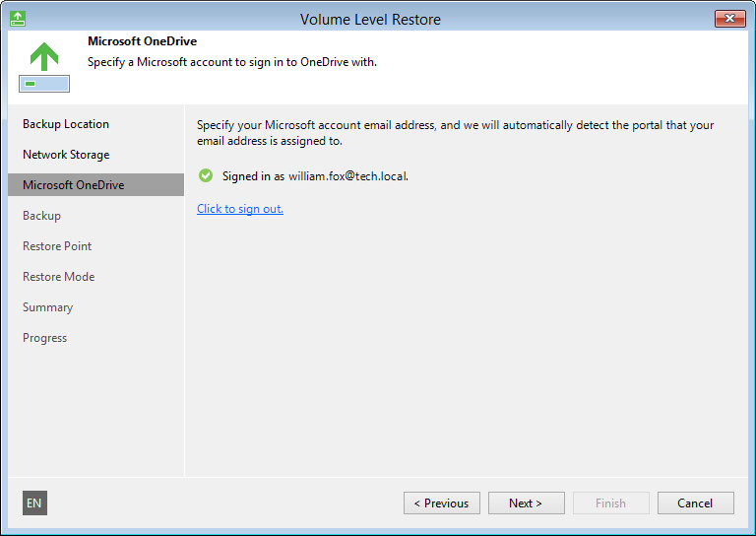Click the 'Microsoft OneDrive' bold header title
The width and height of the screenshot is (756, 536).
click(x=142, y=41)
